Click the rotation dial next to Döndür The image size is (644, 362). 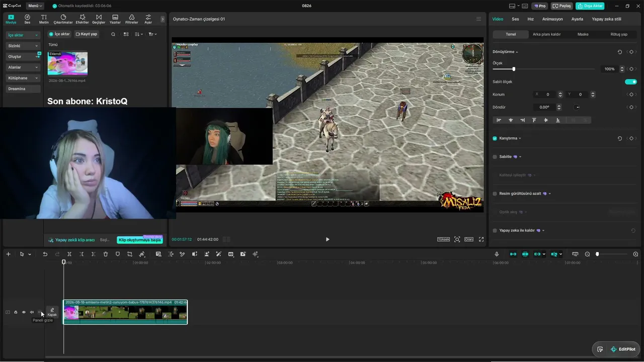pyautogui.click(x=577, y=107)
